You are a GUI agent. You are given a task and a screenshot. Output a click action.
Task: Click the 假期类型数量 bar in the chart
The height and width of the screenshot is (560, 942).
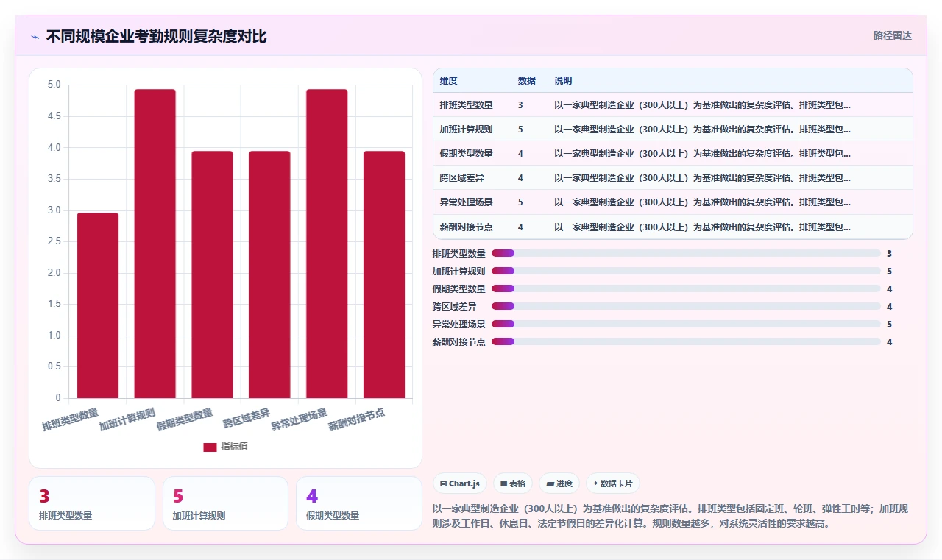coord(213,274)
